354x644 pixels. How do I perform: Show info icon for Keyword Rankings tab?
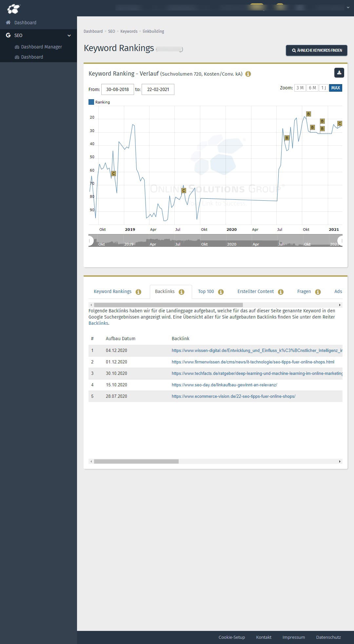point(138,292)
